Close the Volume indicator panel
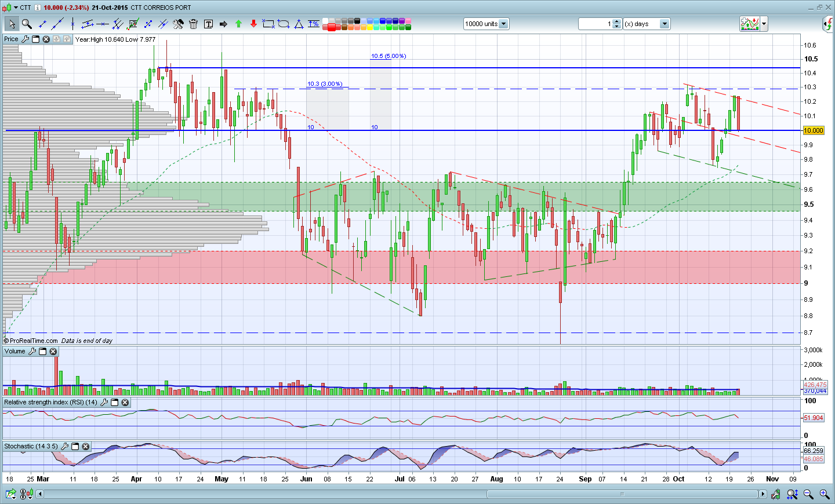Screen dimensions: 835x504 point(53,351)
